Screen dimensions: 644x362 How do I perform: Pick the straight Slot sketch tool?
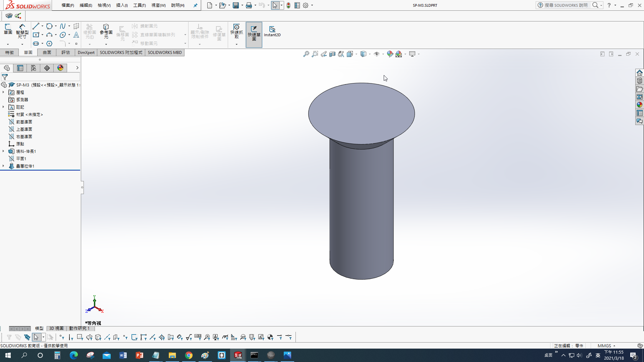coord(36,44)
